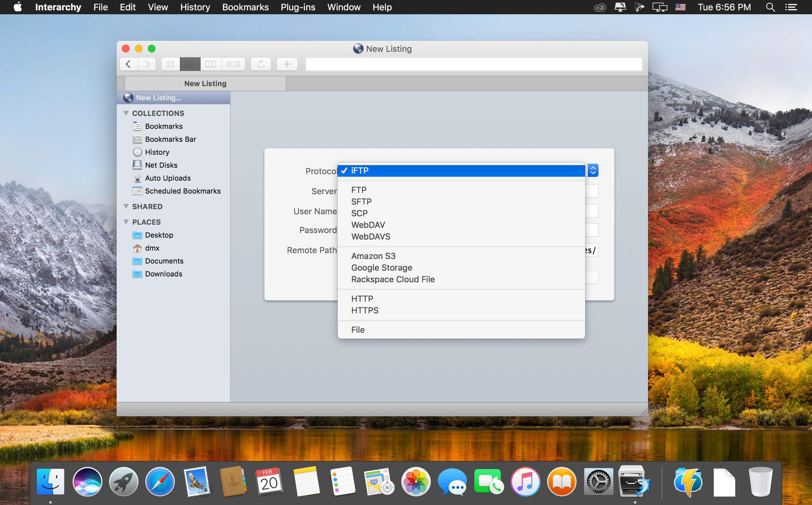The height and width of the screenshot is (505, 812).
Task: Click the plus add button in toolbar
Action: [x=287, y=64]
